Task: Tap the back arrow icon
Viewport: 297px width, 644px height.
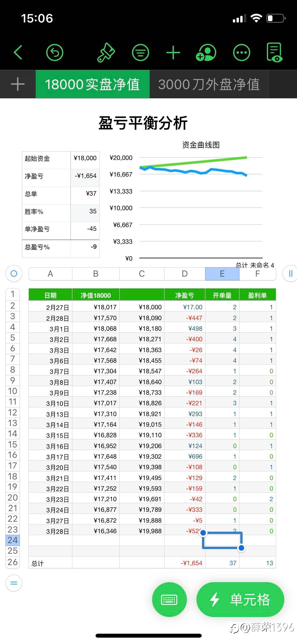Action: coord(18,52)
